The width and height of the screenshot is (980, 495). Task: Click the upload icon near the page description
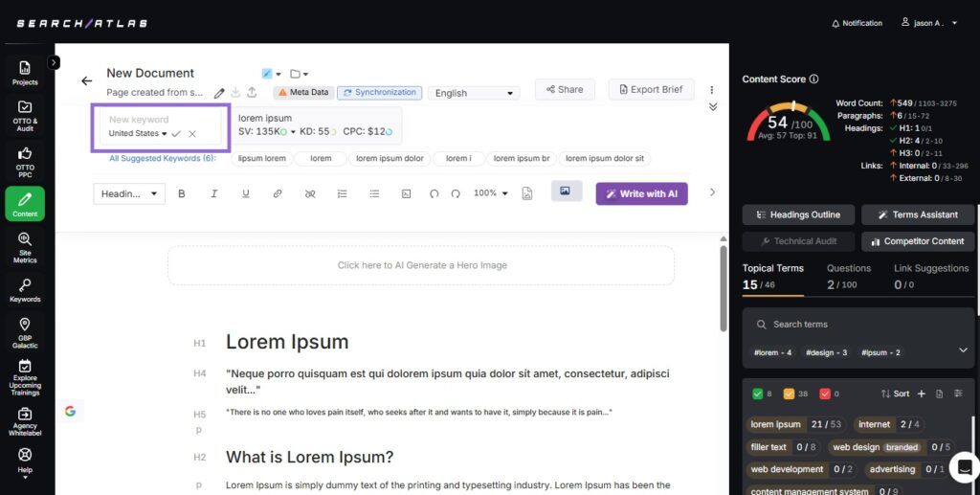pyautogui.click(x=252, y=93)
